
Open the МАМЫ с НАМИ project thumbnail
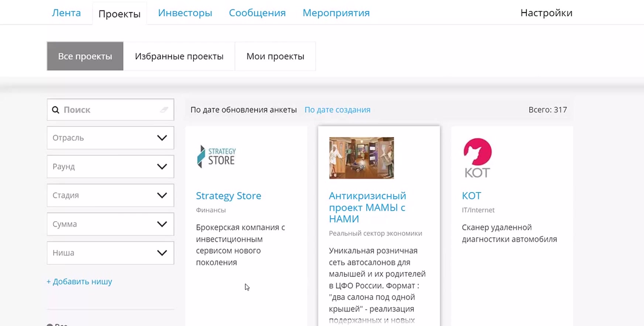pos(361,158)
